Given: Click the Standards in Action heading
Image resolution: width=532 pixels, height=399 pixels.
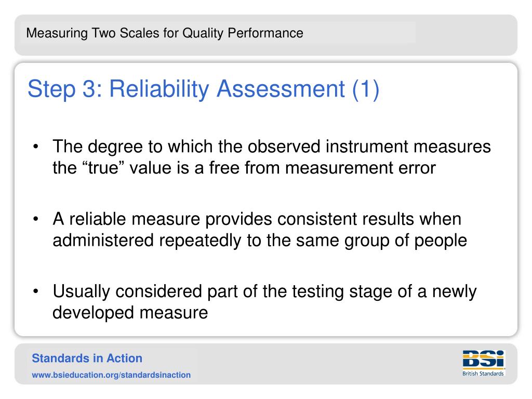Looking at the screenshot, I should coord(87,358).
